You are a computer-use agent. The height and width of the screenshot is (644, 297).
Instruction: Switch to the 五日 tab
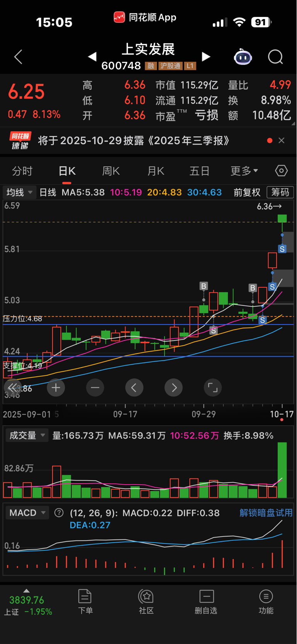click(199, 171)
